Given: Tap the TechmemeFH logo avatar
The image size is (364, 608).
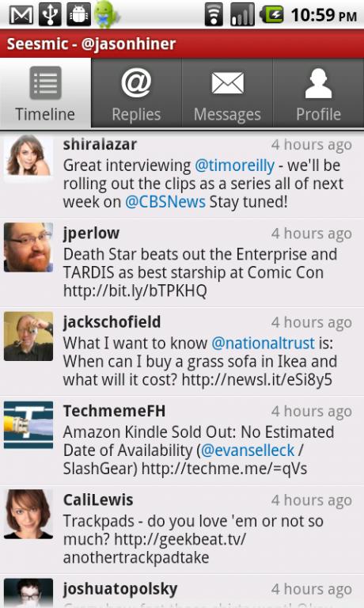Looking at the screenshot, I should click(28, 425).
